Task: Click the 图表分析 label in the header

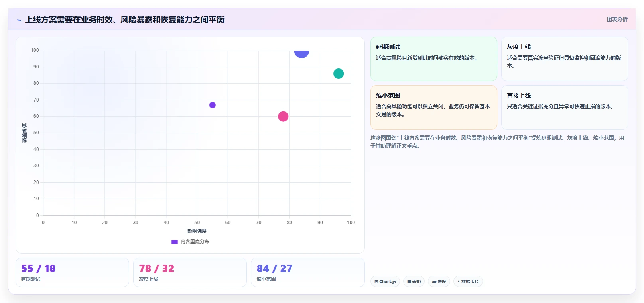Action: [617, 19]
